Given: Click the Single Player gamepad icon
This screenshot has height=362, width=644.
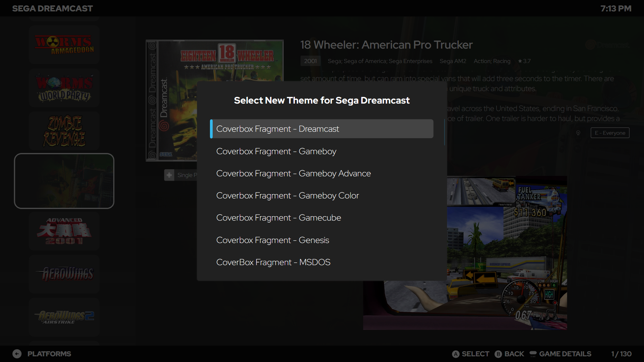Looking at the screenshot, I should (169, 175).
